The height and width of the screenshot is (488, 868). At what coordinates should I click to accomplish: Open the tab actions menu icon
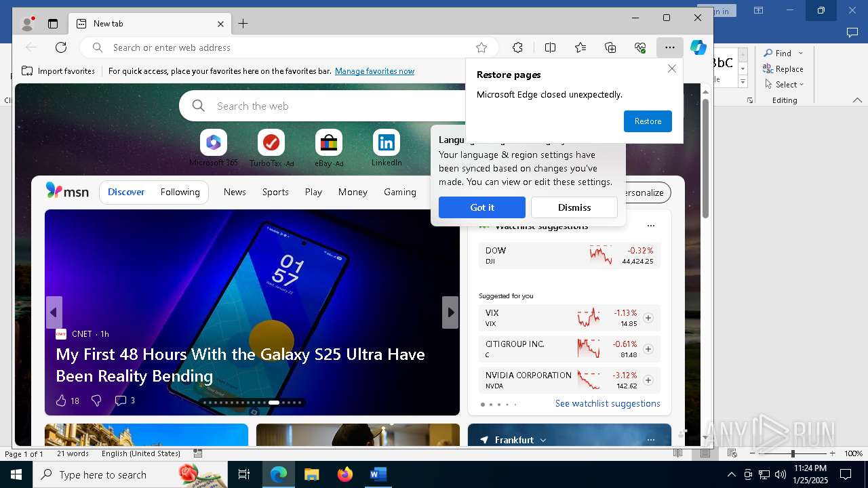[53, 24]
